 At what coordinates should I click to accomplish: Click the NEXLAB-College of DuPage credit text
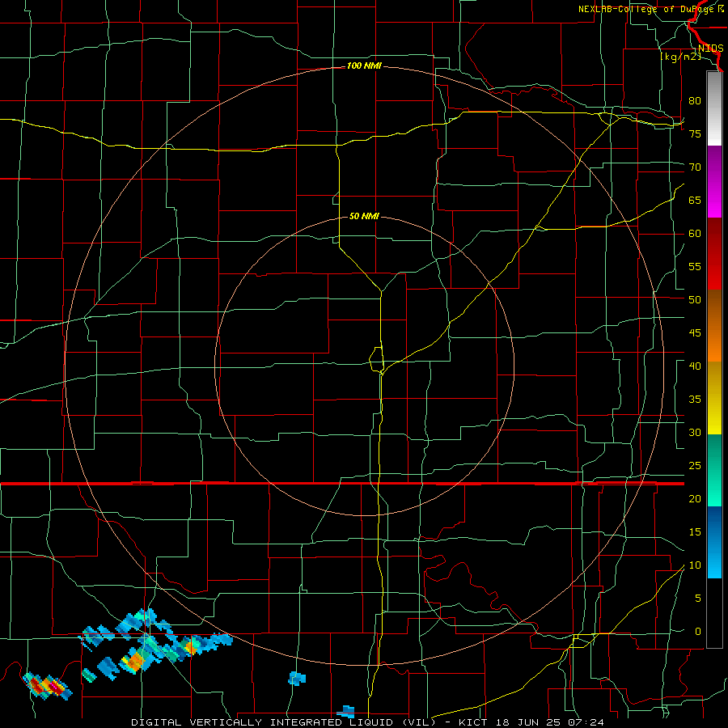tap(650, 9)
